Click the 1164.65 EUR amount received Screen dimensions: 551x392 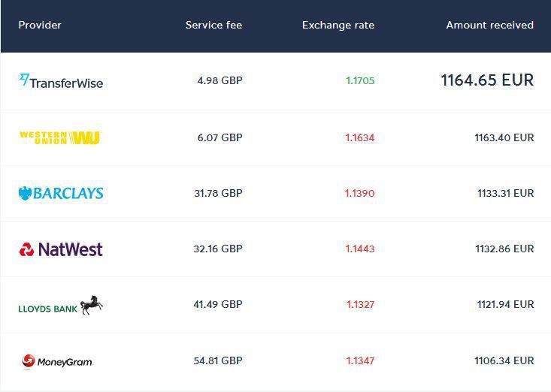tap(487, 80)
